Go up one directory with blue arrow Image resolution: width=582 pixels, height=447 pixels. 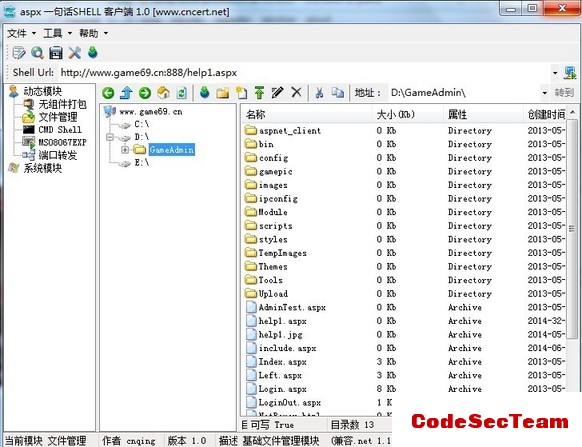click(x=127, y=93)
